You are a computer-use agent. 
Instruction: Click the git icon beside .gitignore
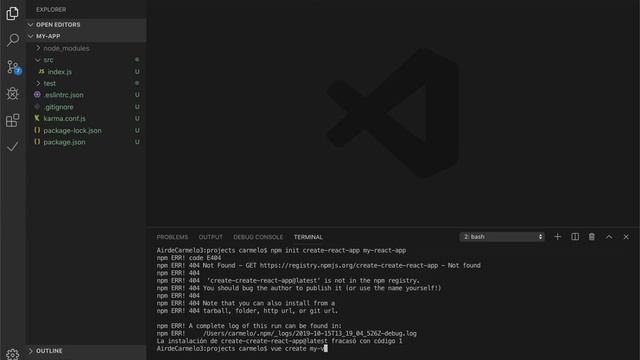click(x=37, y=107)
